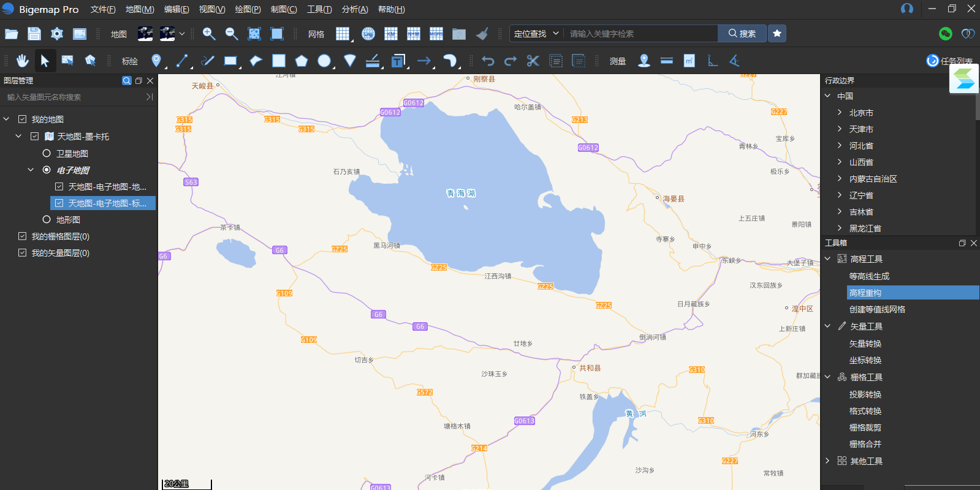Click the 搜索 search button

[x=742, y=34]
